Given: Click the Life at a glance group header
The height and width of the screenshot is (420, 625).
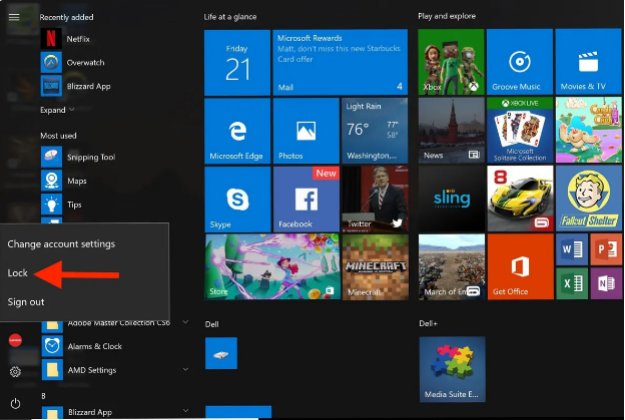Looking at the screenshot, I should tap(230, 17).
